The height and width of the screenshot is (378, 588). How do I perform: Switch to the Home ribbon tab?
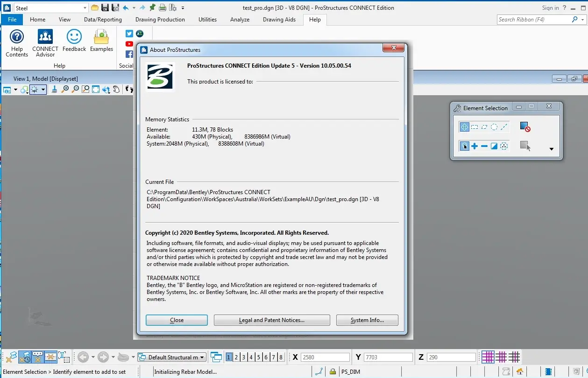point(38,20)
